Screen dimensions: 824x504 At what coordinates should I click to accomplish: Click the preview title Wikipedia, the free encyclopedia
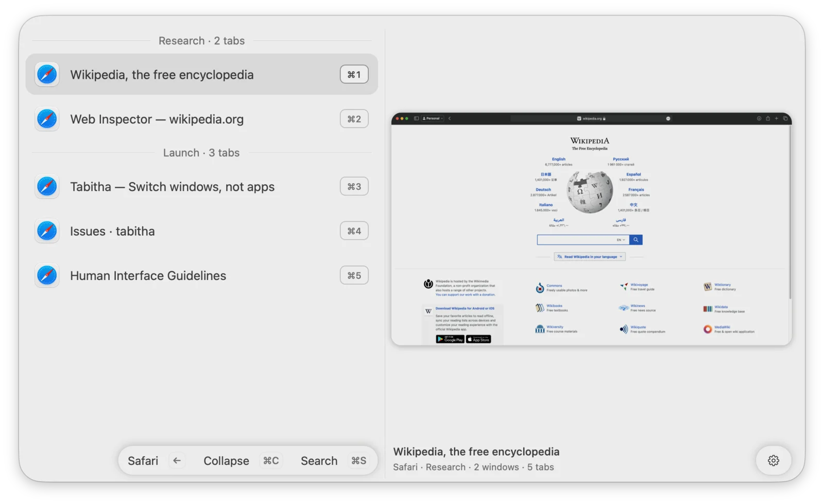(x=476, y=451)
